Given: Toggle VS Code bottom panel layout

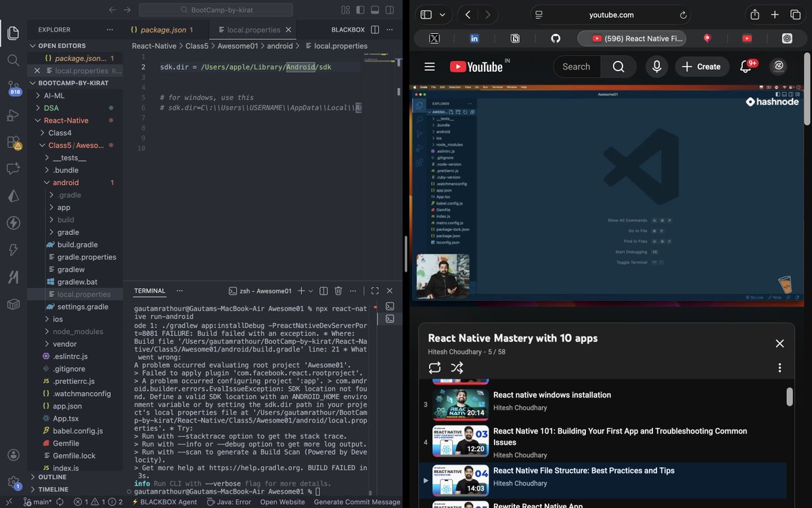Looking at the screenshot, I should (x=376, y=10).
